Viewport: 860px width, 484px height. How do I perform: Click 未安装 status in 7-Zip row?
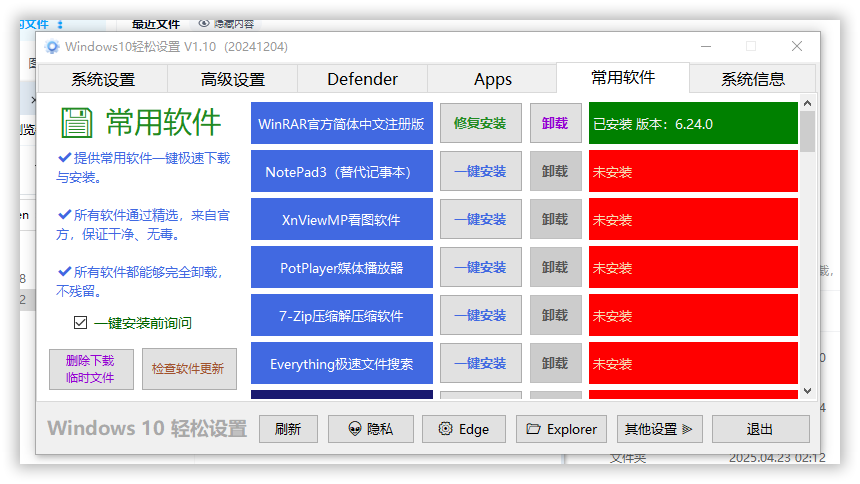pyautogui.click(x=693, y=316)
